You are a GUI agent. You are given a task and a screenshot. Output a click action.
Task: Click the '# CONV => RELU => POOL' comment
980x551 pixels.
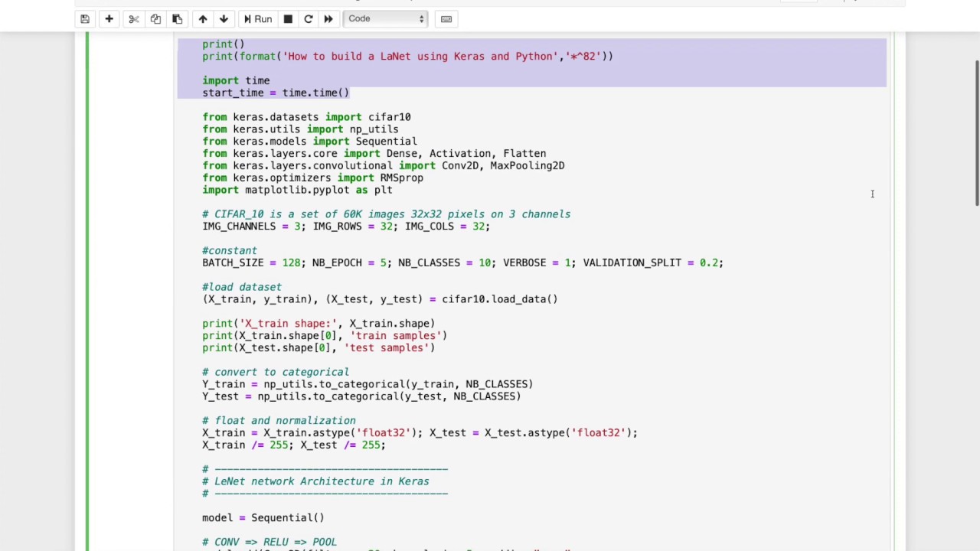click(269, 542)
